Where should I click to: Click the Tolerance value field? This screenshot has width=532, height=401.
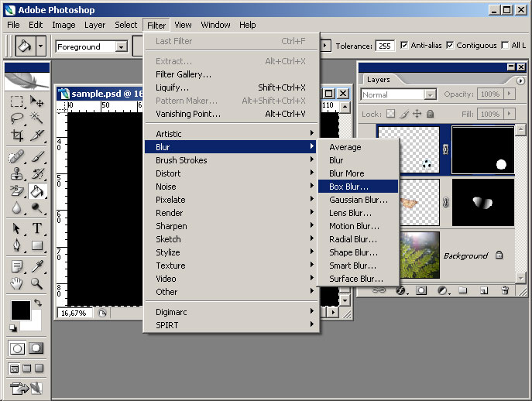pos(385,46)
